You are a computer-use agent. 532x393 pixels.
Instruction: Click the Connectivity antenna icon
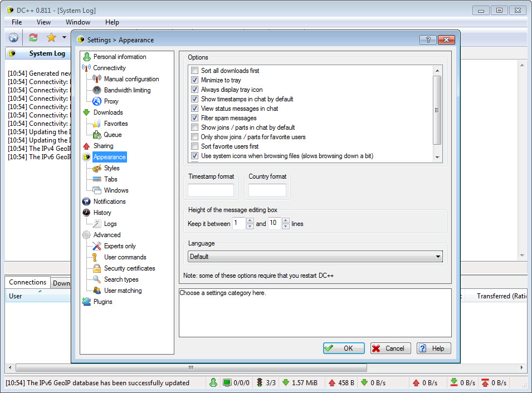pyautogui.click(x=86, y=68)
